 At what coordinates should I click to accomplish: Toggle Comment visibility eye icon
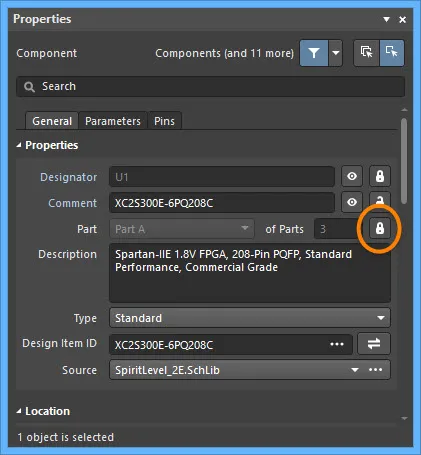point(352,202)
